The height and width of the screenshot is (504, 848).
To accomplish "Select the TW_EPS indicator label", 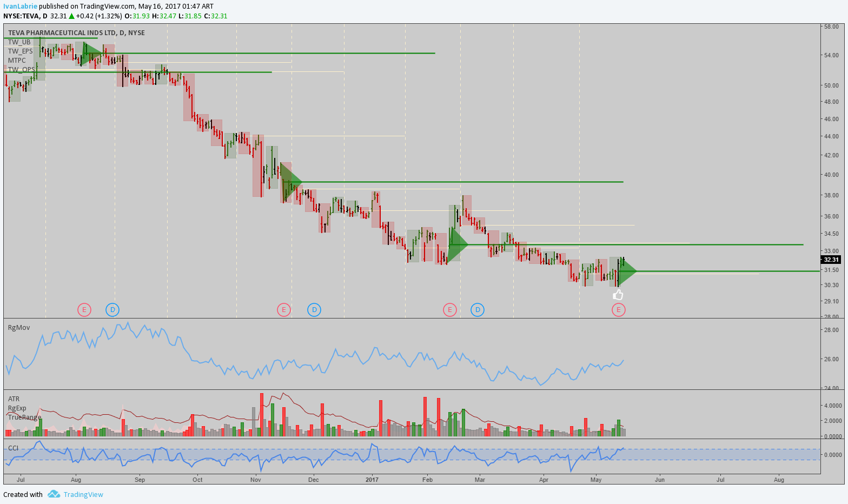I will click(x=21, y=51).
